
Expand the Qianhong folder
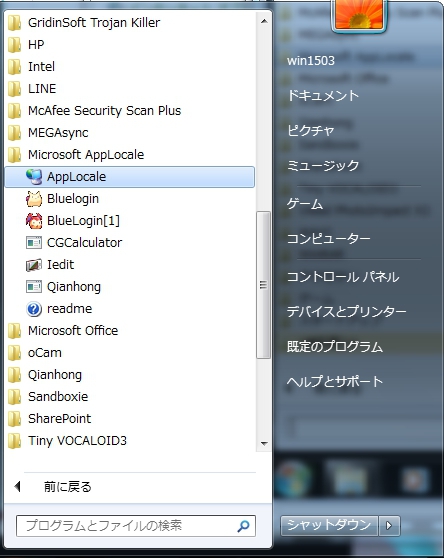click(45, 375)
